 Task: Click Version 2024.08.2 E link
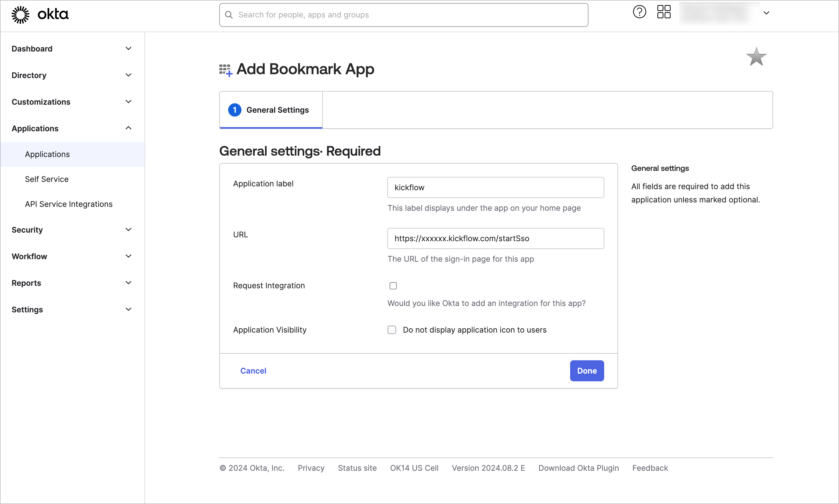pos(488,468)
